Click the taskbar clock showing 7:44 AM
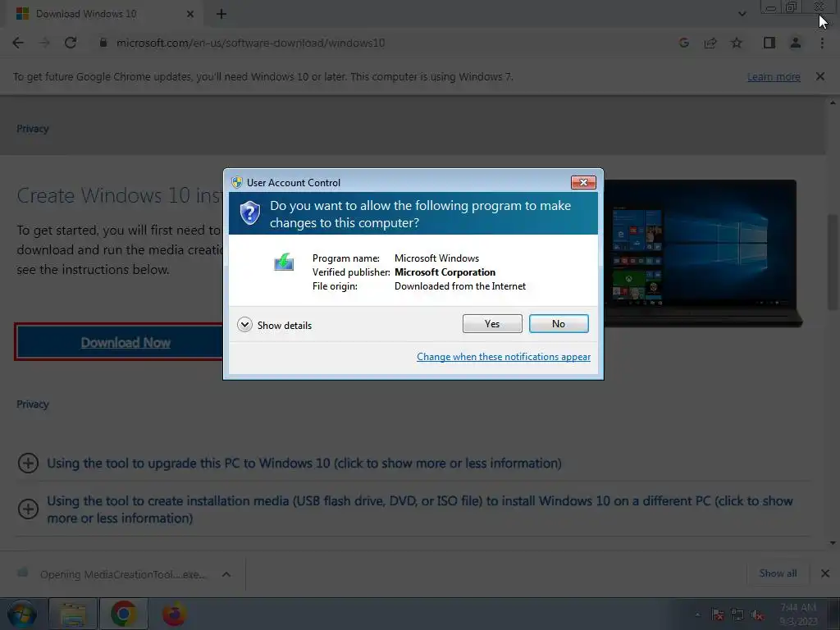 [798, 614]
